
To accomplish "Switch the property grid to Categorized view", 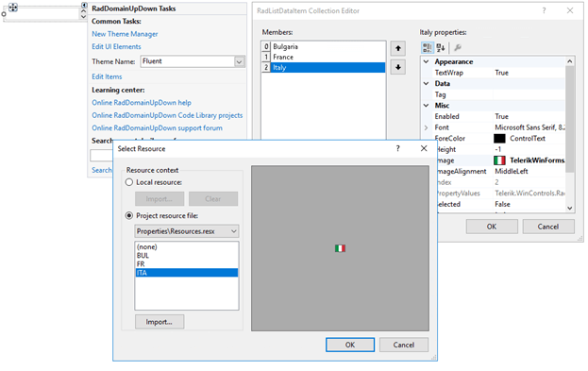I will pos(428,47).
